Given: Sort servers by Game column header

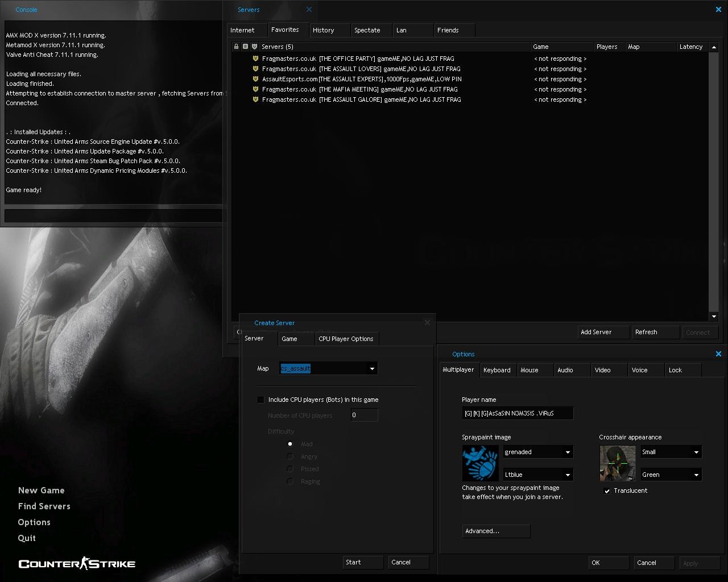Looking at the screenshot, I should (x=562, y=47).
